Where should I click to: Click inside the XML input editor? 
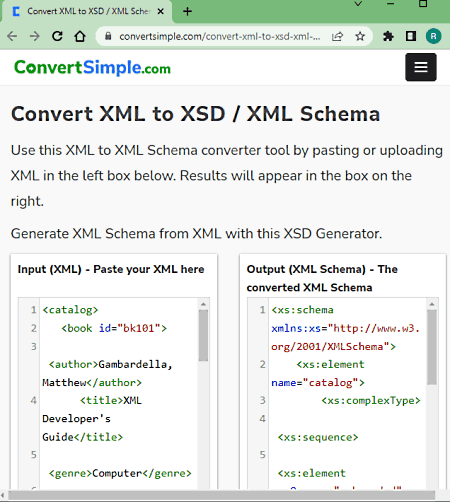click(118, 393)
